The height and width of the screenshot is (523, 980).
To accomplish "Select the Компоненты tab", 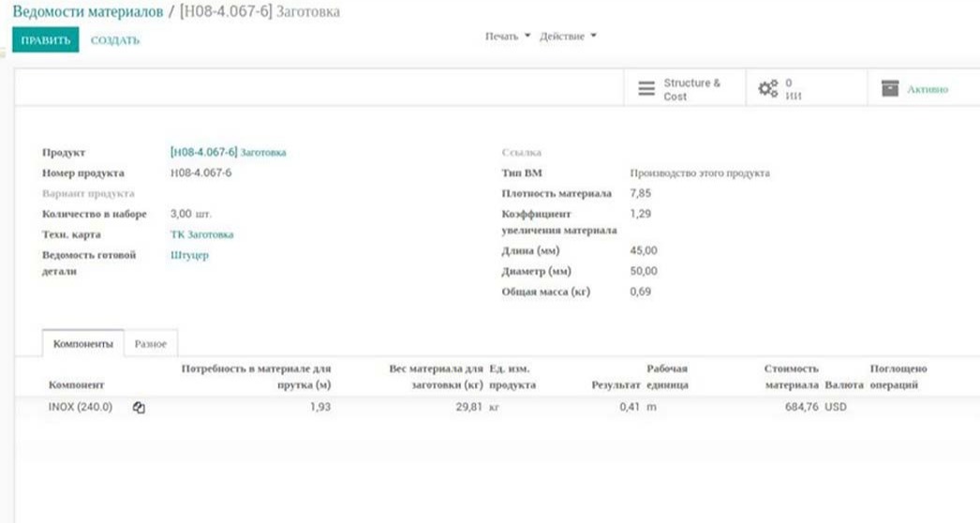I will [x=83, y=344].
